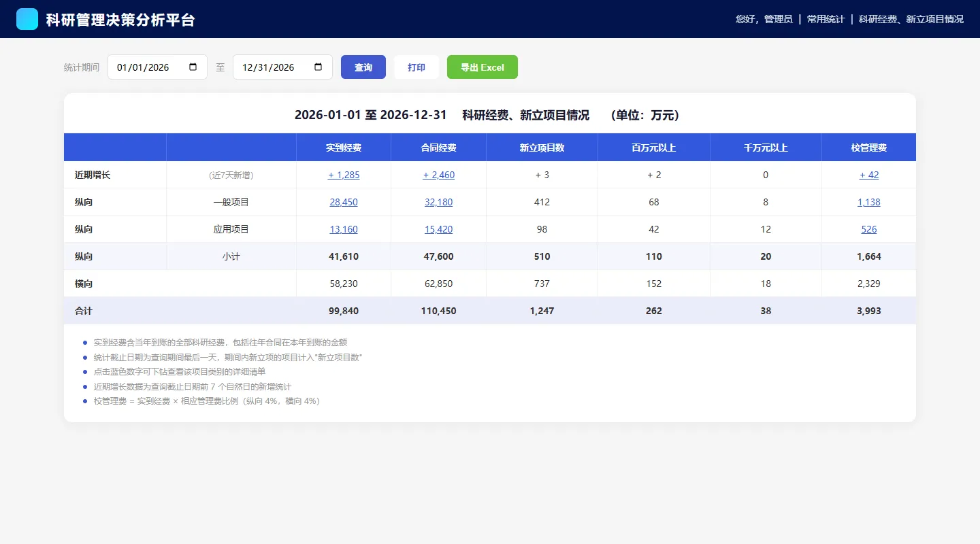Click the 百万元以上 column header
The width and height of the screenshot is (980, 544).
654,148
